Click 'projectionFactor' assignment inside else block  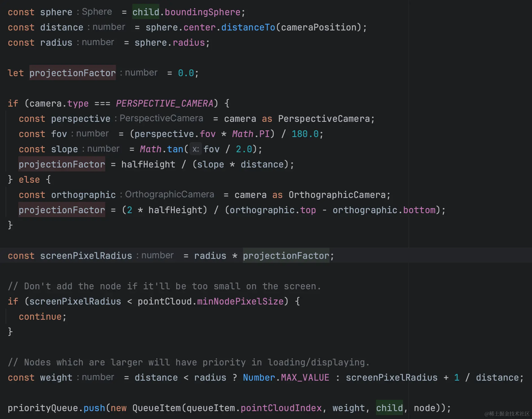pyautogui.click(x=62, y=210)
